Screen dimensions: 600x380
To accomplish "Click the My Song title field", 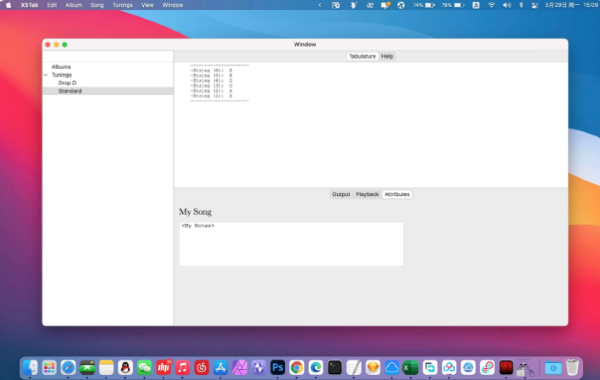I will 195,212.
